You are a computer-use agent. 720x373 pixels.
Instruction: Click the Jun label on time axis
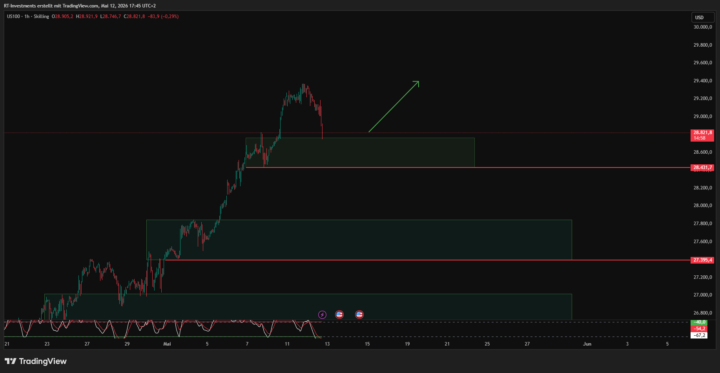coord(586,344)
